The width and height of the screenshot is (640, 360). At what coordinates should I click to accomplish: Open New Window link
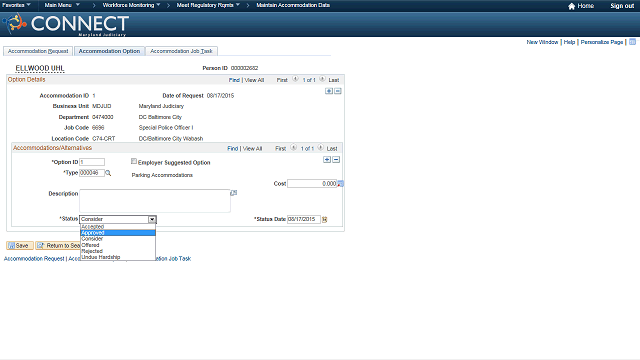click(x=542, y=42)
